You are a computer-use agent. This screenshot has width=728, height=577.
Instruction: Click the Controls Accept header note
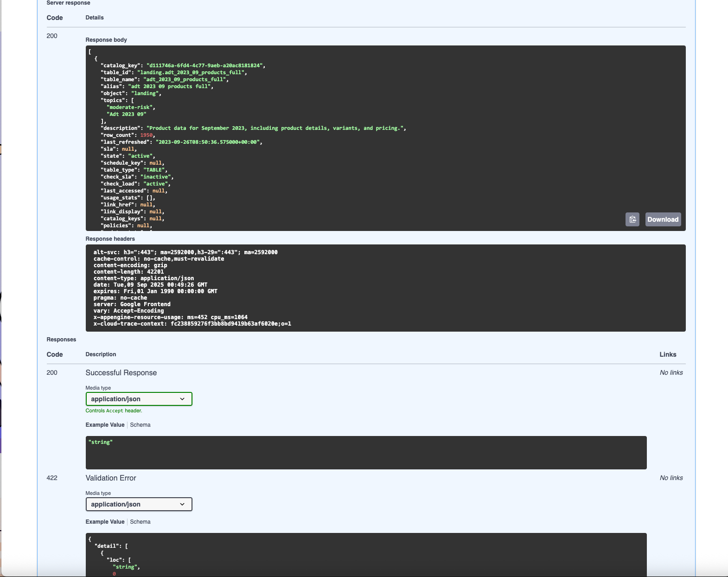coord(114,410)
